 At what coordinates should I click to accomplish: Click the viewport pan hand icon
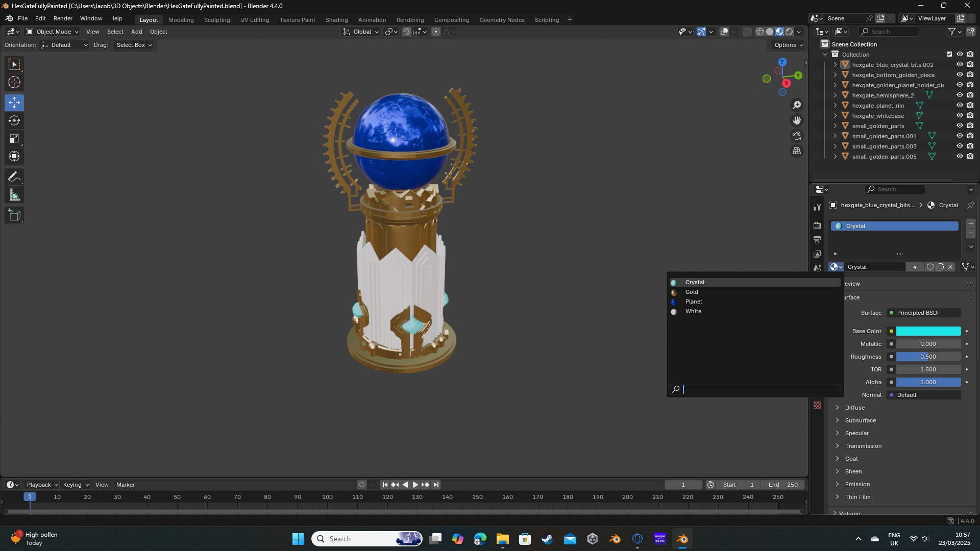click(x=797, y=120)
